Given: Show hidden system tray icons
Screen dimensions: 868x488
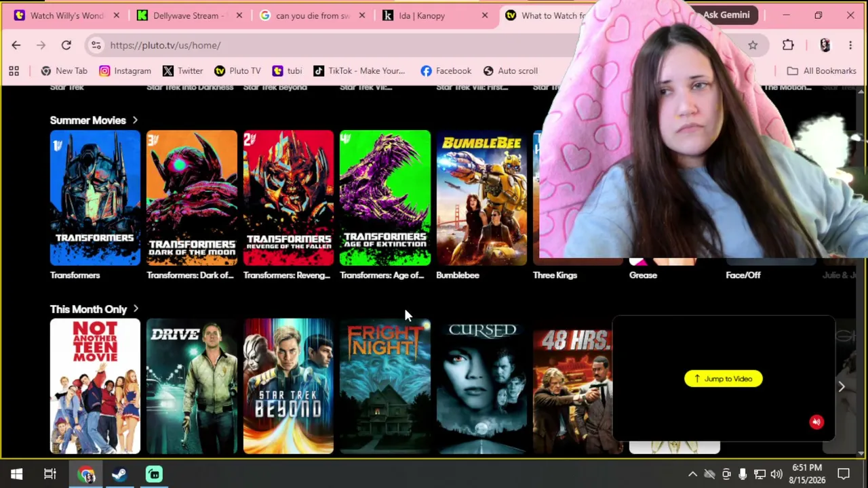Looking at the screenshot, I should click(692, 474).
